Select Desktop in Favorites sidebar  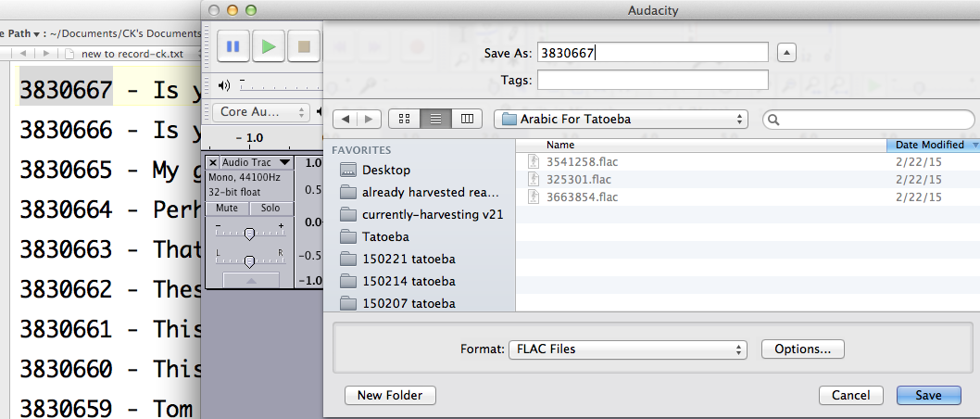pyautogui.click(x=386, y=170)
